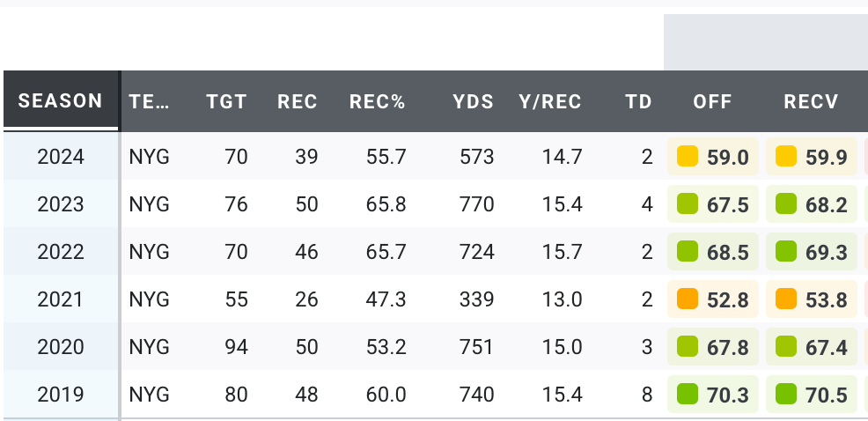Sort by RECV grade column header
Screen dimensions: 868x421
pyautogui.click(x=811, y=101)
